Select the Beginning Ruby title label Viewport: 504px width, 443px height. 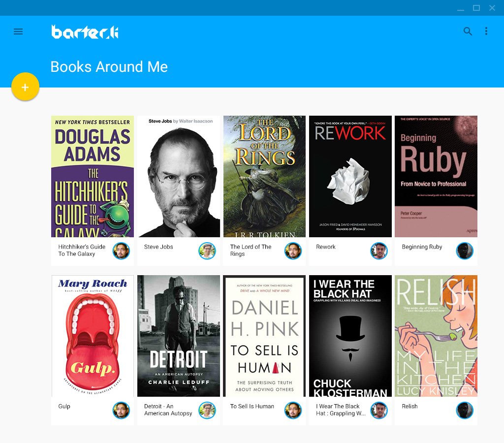coord(422,247)
